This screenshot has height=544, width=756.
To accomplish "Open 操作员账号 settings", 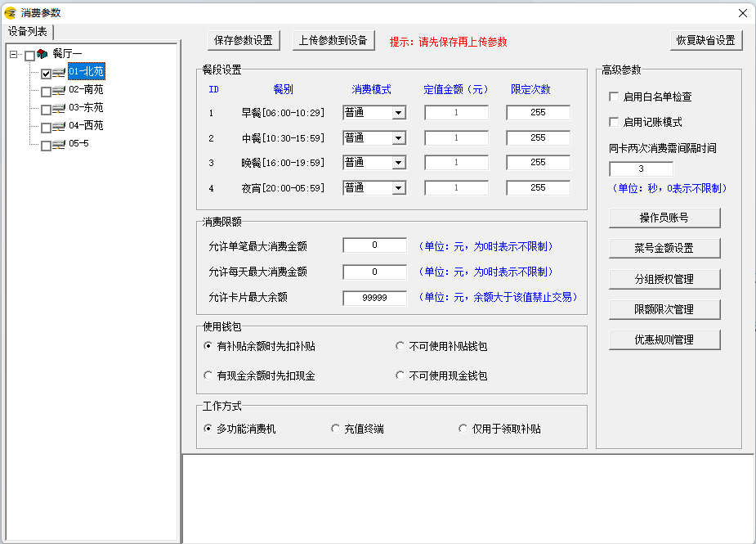I will 664,218.
